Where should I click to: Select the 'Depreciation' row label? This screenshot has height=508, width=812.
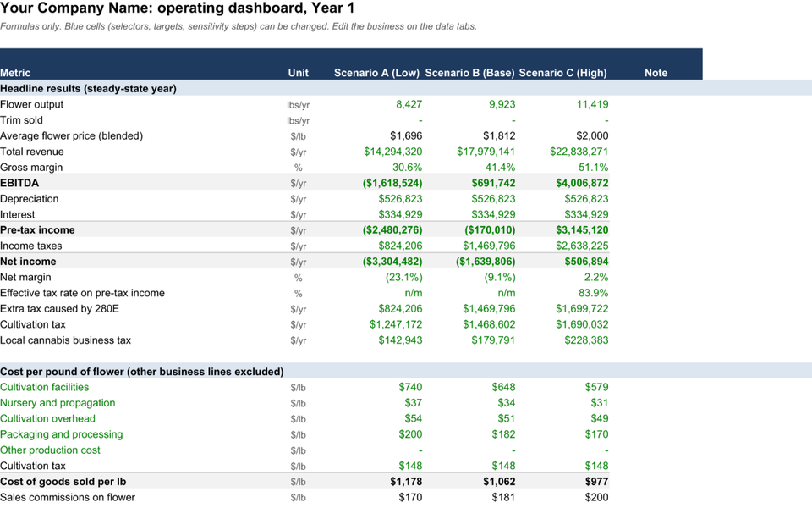30,199
